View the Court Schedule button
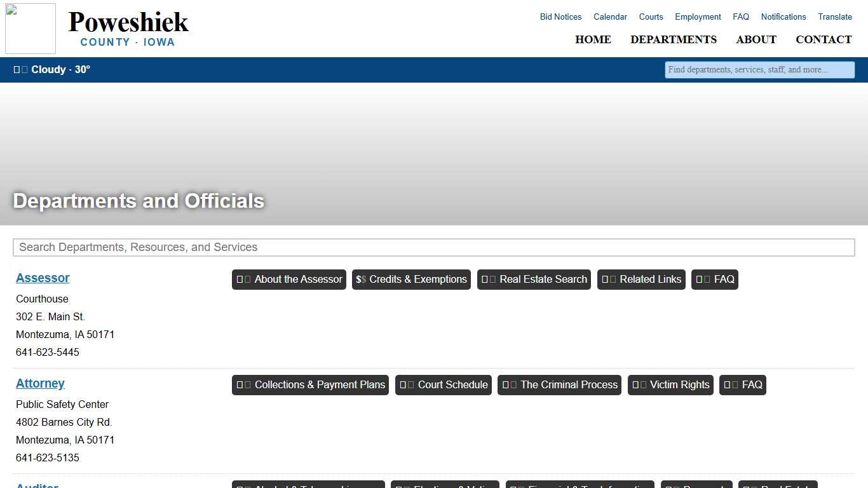The height and width of the screenshot is (488, 868). pos(444,385)
